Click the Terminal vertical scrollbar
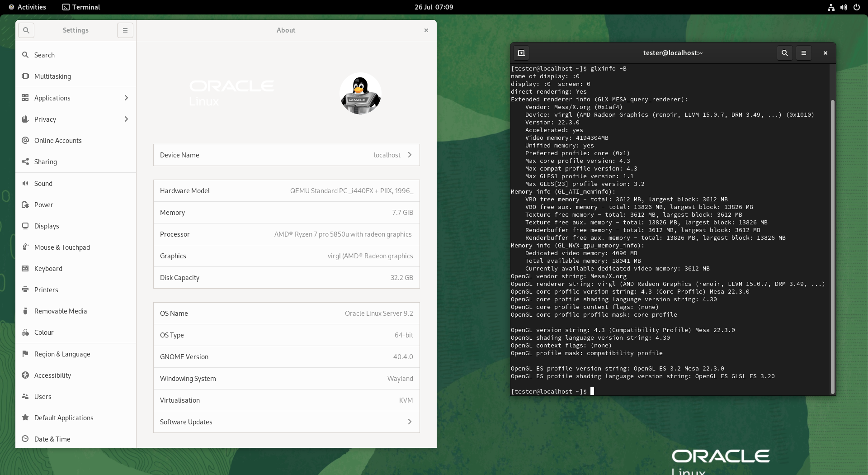The height and width of the screenshot is (475, 868). coord(832,247)
